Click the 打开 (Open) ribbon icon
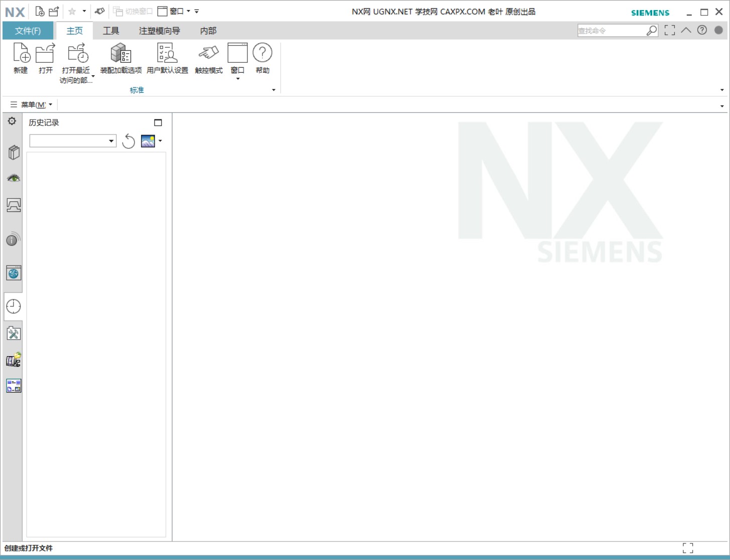This screenshot has width=730, height=560. (45, 58)
